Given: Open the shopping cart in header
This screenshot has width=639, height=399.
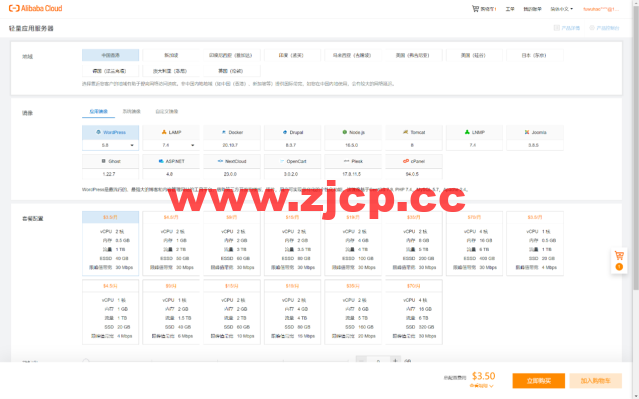Looking at the screenshot, I should pyautogui.click(x=483, y=9).
